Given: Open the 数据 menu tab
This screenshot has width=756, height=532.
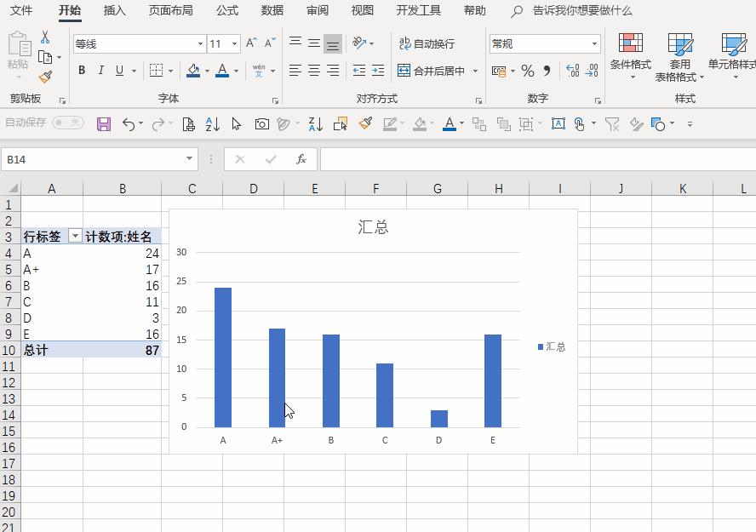Looking at the screenshot, I should (x=272, y=10).
